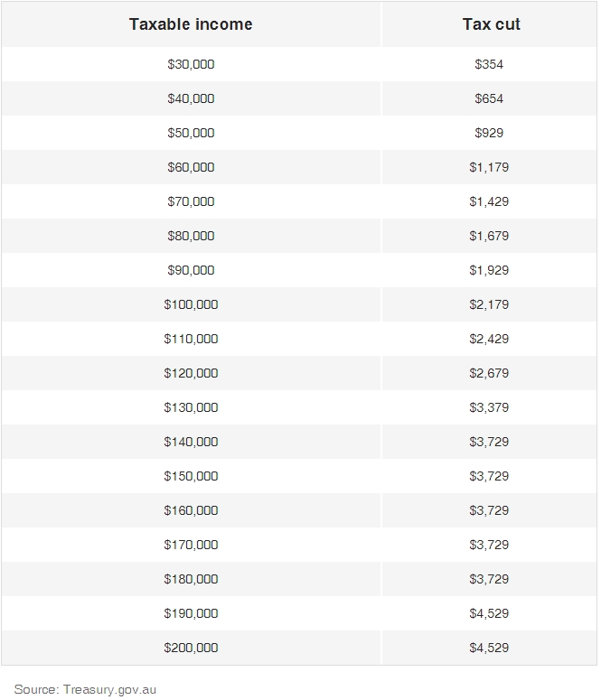Click the $3,379 tax cut cell

(x=489, y=407)
